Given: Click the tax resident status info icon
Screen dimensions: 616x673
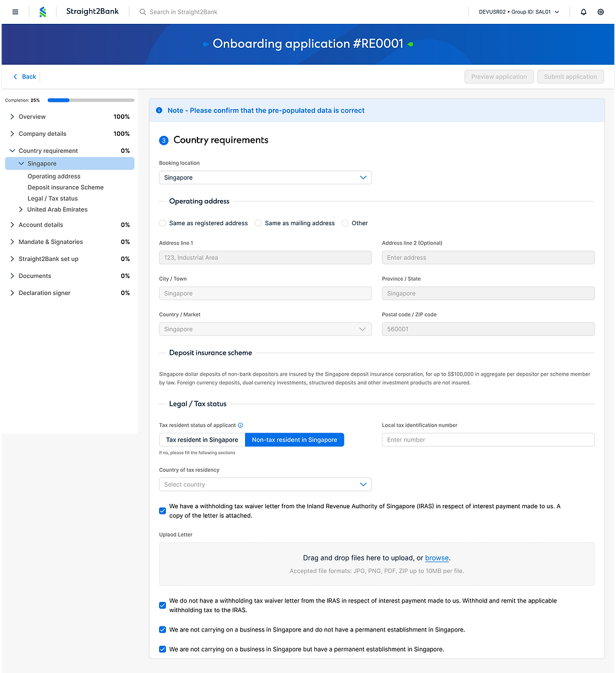Looking at the screenshot, I should (241, 425).
